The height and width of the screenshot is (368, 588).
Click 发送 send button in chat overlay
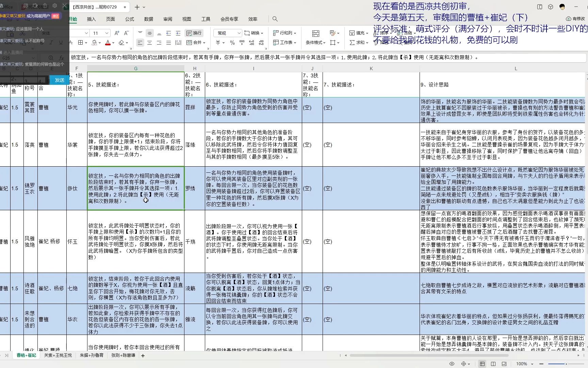point(60,80)
